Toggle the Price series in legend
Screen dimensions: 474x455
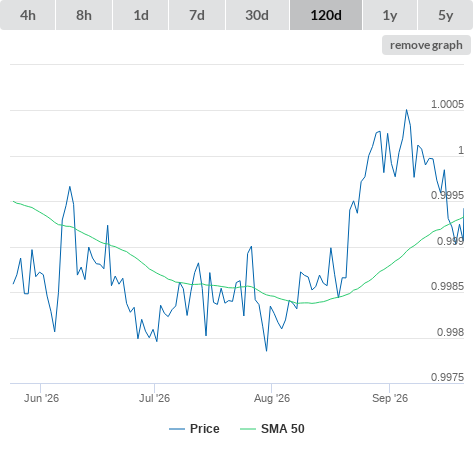pyautogui.click(x=205, y=429)
